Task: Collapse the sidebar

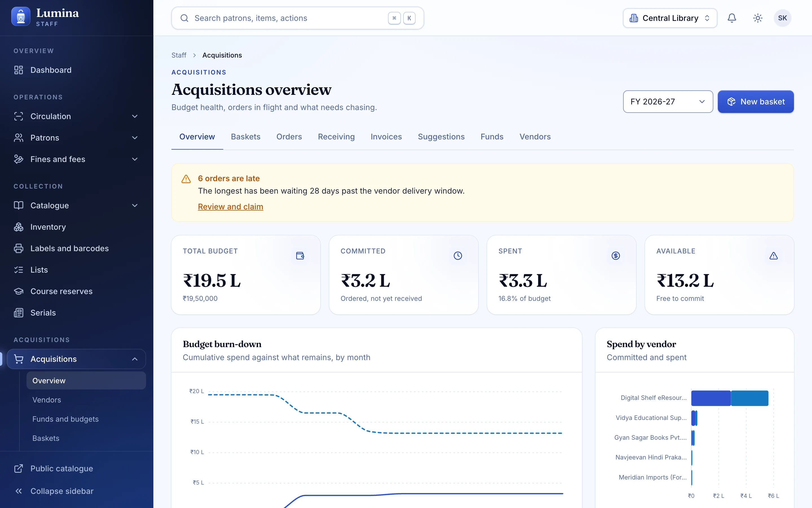Action: pos(76,491)
